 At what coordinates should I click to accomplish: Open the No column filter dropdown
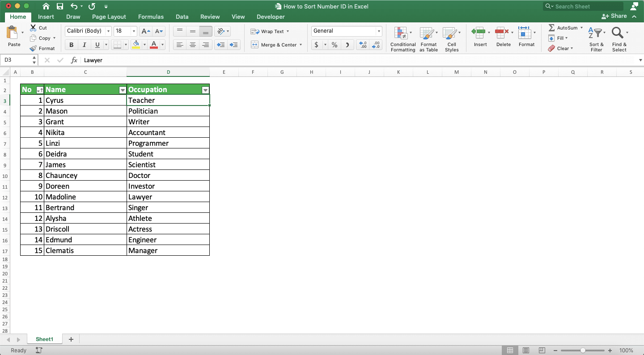tap(40, 90)
